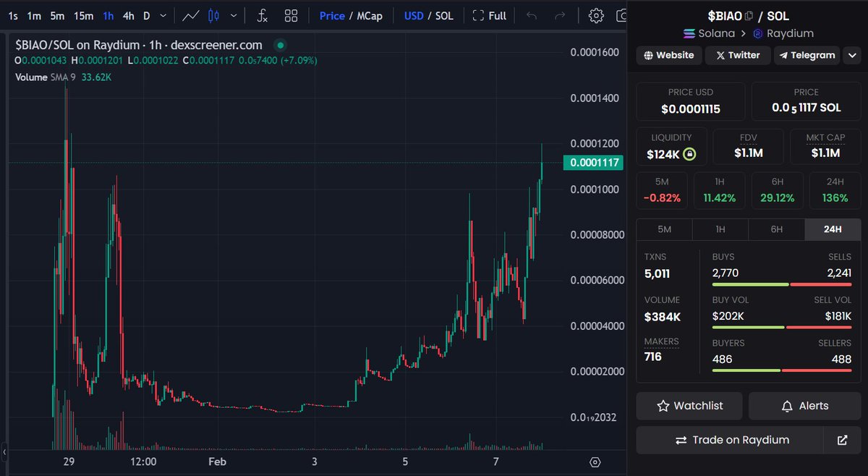Switch stats to 6H tab
The width and height of the screenshot is (868, 476).
point(776,229)
